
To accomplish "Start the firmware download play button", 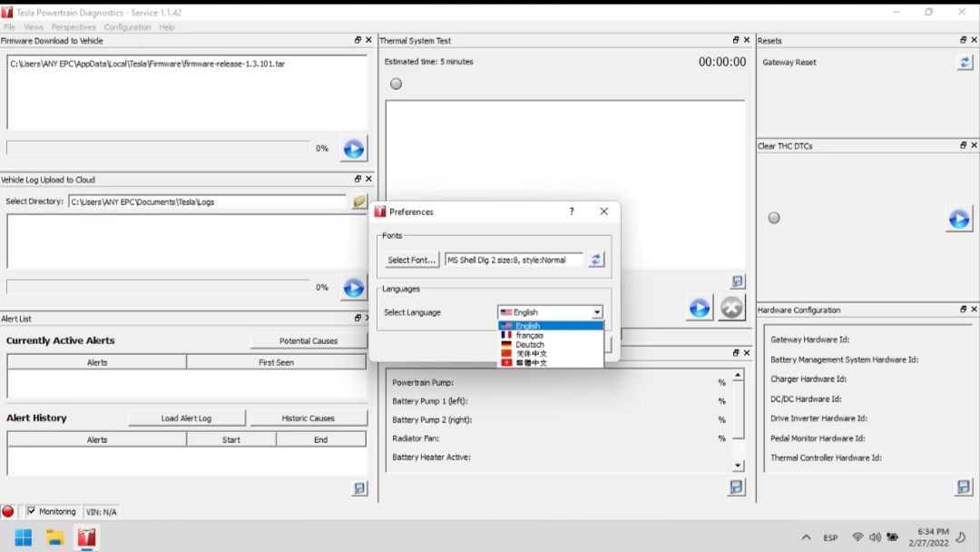I will pos(354,149).
